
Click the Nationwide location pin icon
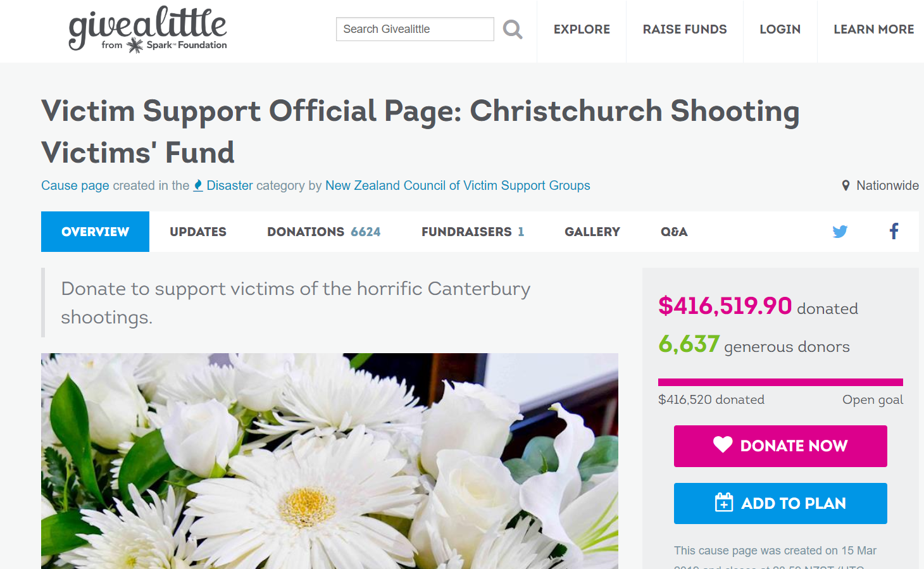[x=846, y=185]
